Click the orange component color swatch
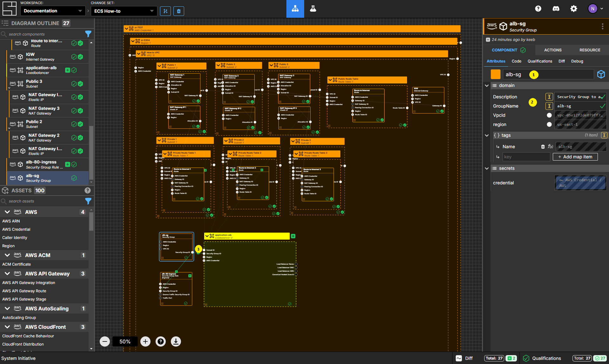The height and width of the screenshot is (364, 609). [495, 74]
